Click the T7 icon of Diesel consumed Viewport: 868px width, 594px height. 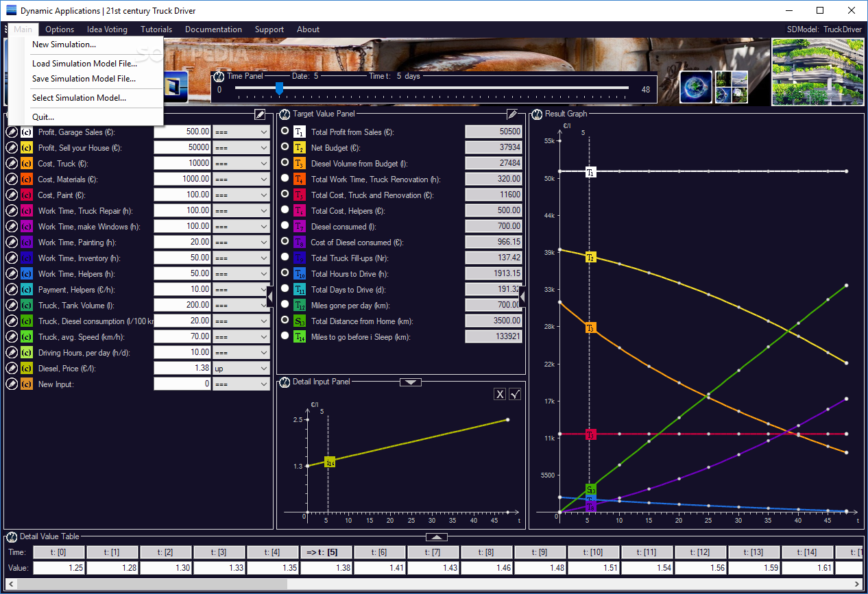tap(299, 226)
